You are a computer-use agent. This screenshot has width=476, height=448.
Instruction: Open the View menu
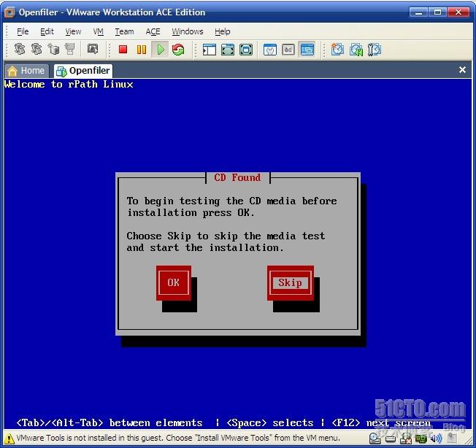[x=73, y=31]
